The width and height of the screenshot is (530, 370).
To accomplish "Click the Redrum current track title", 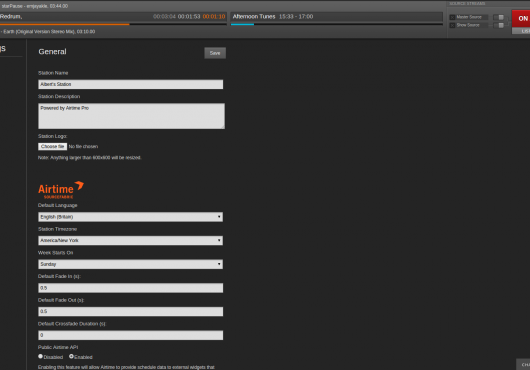I will coord(11,17).
